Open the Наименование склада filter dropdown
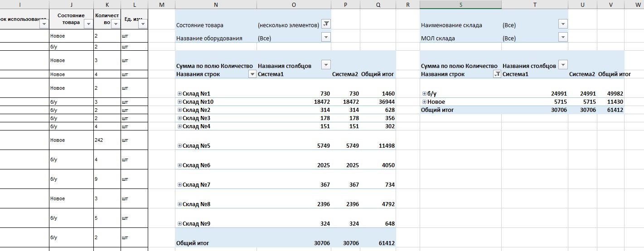The image size is (644, 251). tap(563, 25)
